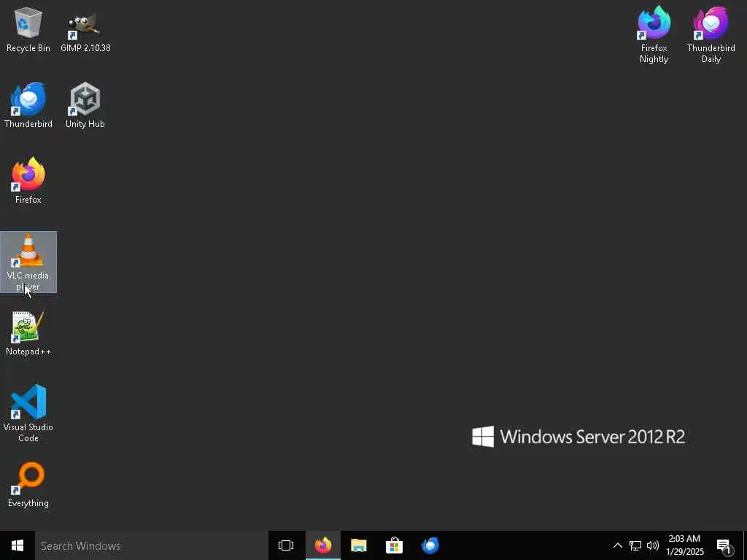
Task: Select the Unity Hub desktop shortcut
Action: pyautogui.click(x=85, y=106)
